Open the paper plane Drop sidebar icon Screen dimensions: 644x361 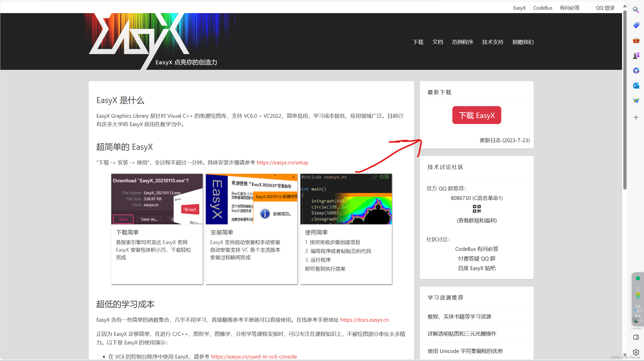[x=636, y=101]
